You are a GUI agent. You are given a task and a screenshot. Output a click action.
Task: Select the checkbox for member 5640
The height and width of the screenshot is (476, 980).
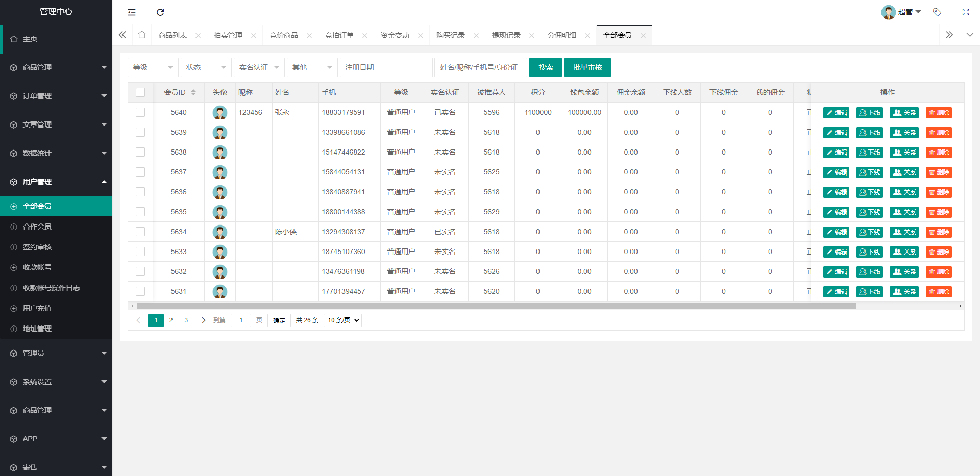coord(140,112)
